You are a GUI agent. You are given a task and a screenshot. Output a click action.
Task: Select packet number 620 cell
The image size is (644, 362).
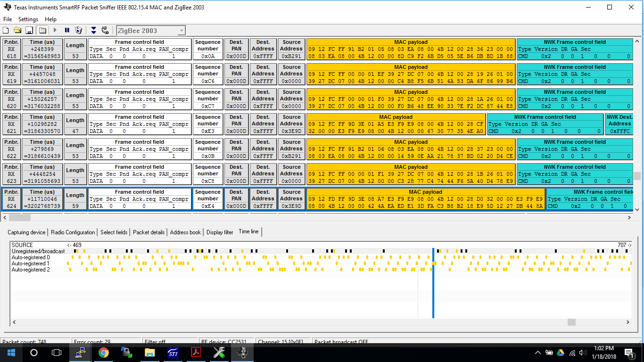[12, 99]
